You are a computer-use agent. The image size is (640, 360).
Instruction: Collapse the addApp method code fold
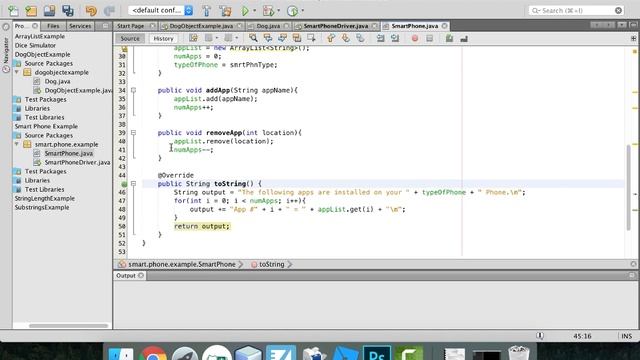pos(133,90)
